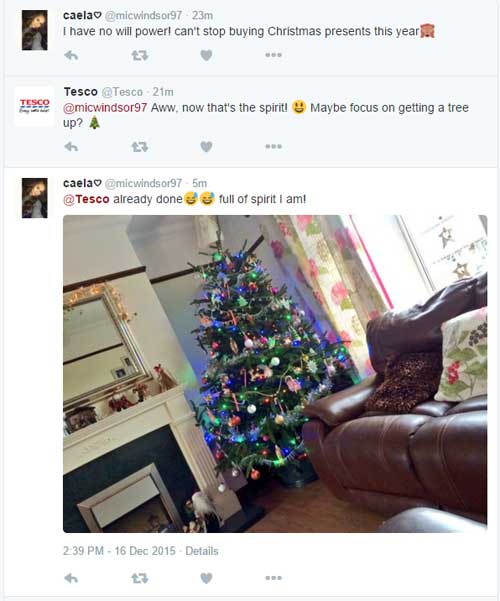Open more options on the photo tweet

point(273,578)
